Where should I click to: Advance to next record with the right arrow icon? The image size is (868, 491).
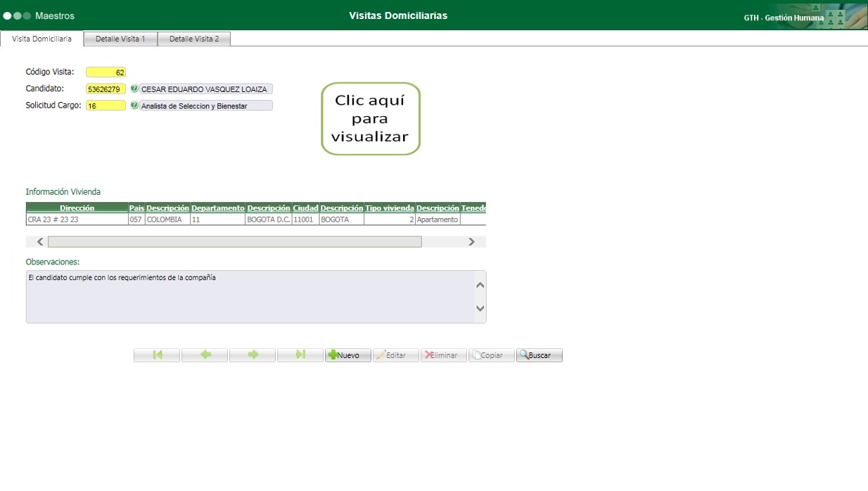coord(252,355)
